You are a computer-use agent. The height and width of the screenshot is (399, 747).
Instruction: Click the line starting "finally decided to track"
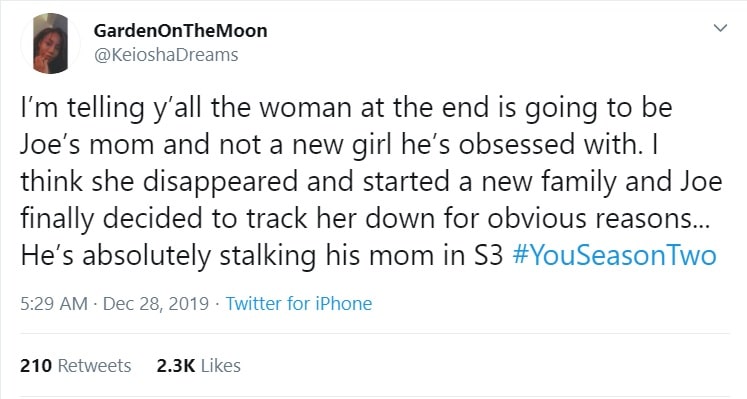[x=365, y=219]
